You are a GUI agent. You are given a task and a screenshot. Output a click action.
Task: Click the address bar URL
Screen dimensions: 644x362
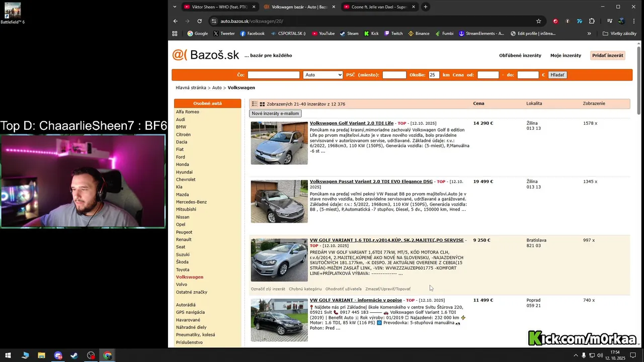[252, 21]
